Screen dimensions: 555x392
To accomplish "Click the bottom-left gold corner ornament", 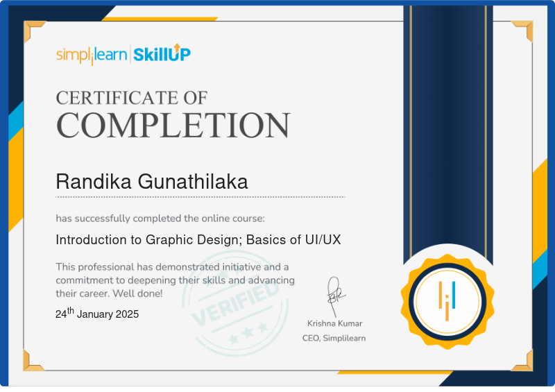I will click(33, 361).
